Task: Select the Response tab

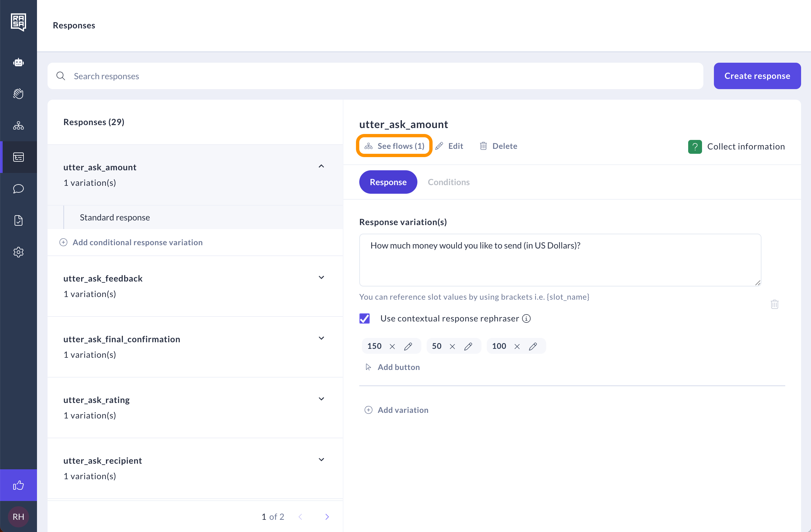Action: [388, 182]
